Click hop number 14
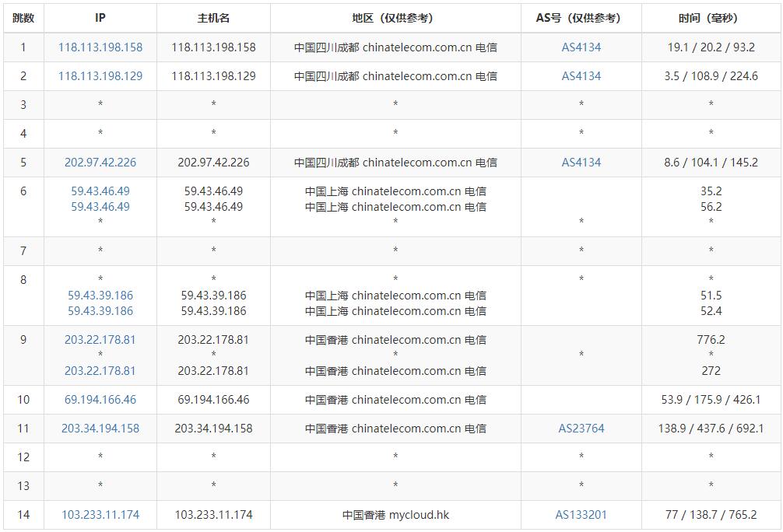783x532 pixels. click(x=23, y=515)
